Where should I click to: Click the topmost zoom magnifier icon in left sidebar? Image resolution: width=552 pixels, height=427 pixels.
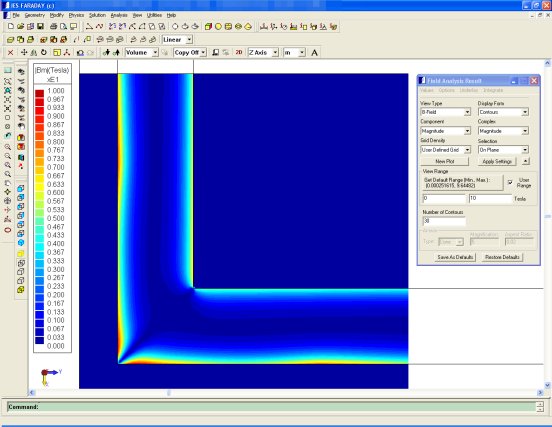tap(7, 147)
